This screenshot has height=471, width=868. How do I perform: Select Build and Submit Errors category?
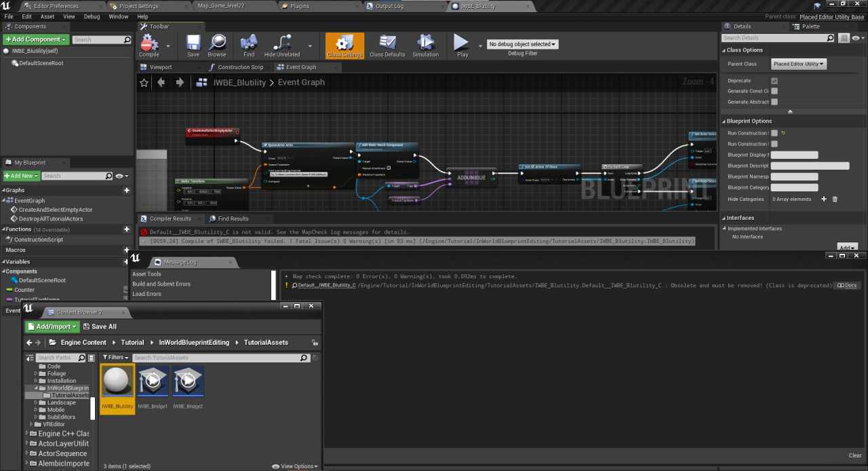[161, 284]
